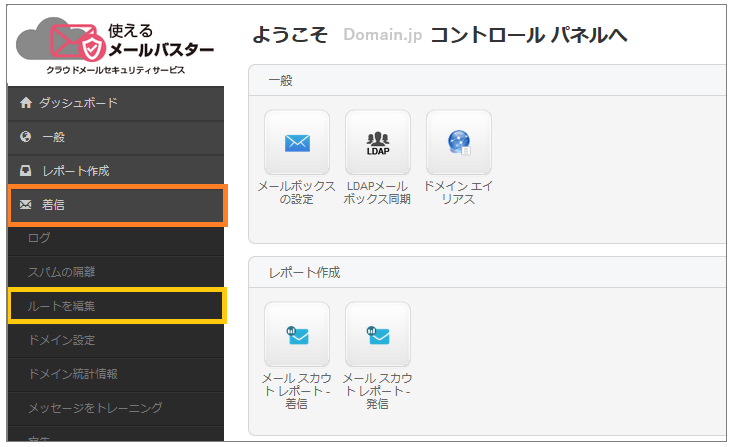Click the envelope icon beside 着信
Image resolution: width=731 pixels, height=447 pixels.
[26, 205]
